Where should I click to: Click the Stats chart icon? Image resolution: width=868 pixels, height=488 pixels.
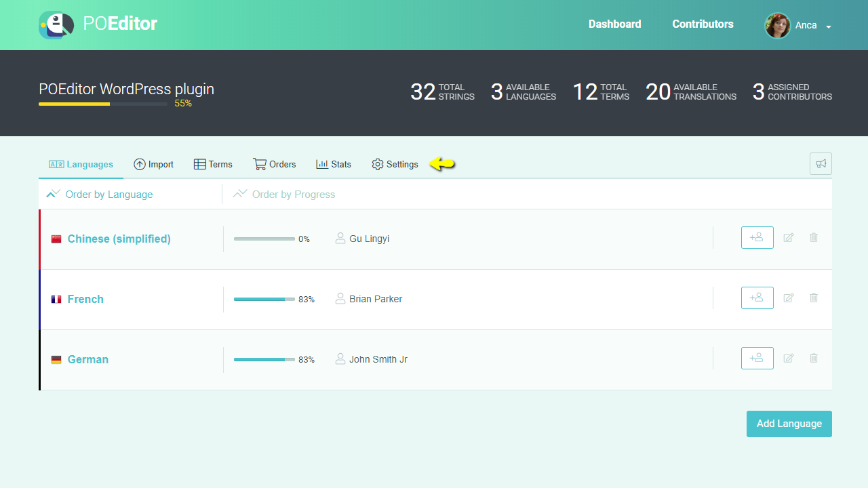[322, 164]
